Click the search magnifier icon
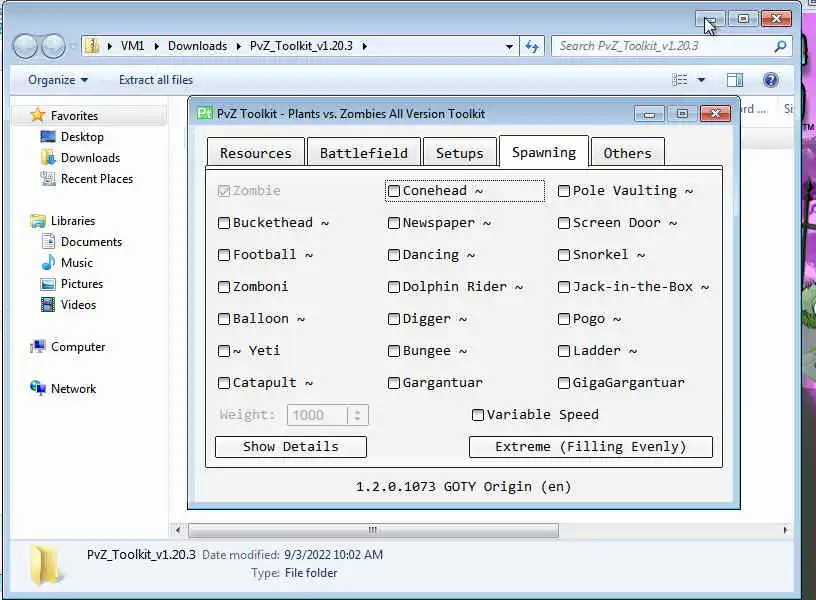 click(780, 46)
